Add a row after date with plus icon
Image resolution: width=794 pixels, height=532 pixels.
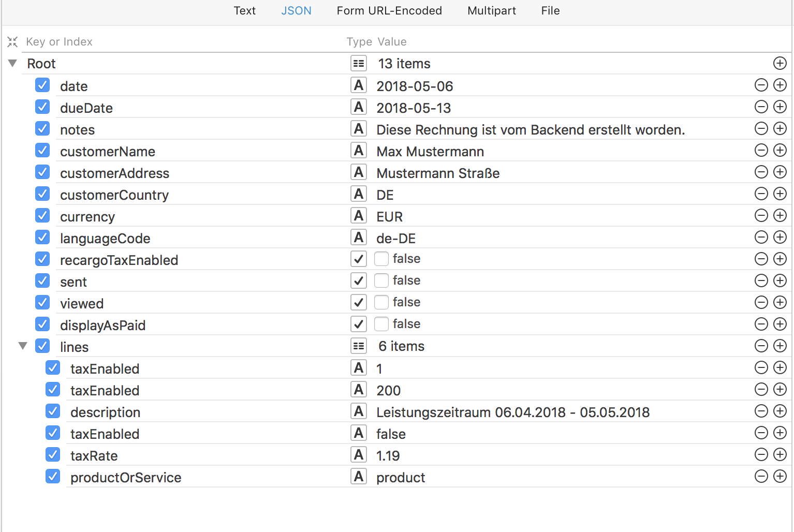tap(780, 85)
